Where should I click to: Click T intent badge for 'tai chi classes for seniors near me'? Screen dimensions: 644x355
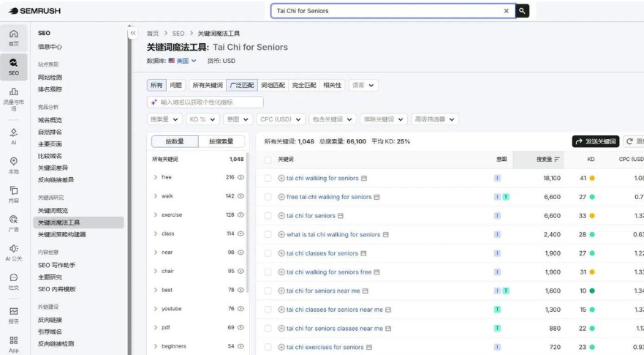(497, 310)
